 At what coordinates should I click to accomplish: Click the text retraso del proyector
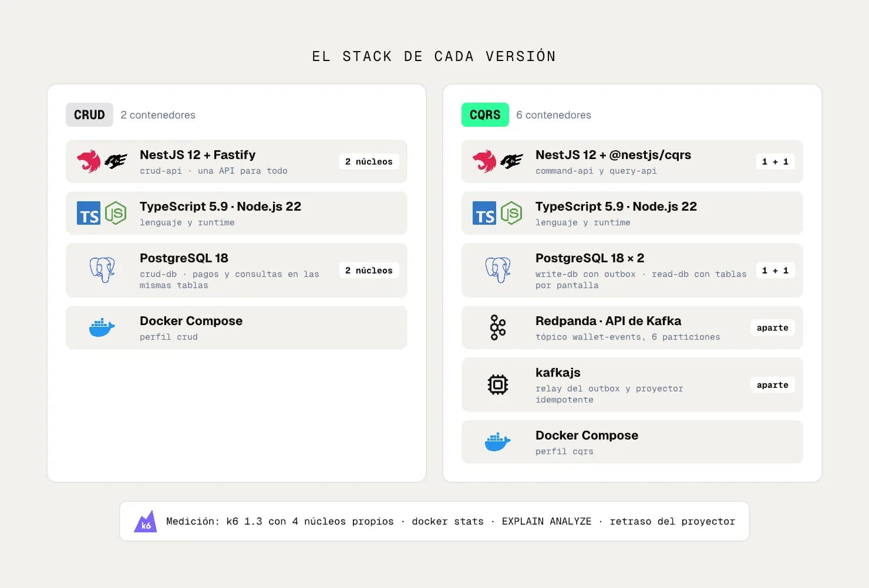click(x=672, y=521)
